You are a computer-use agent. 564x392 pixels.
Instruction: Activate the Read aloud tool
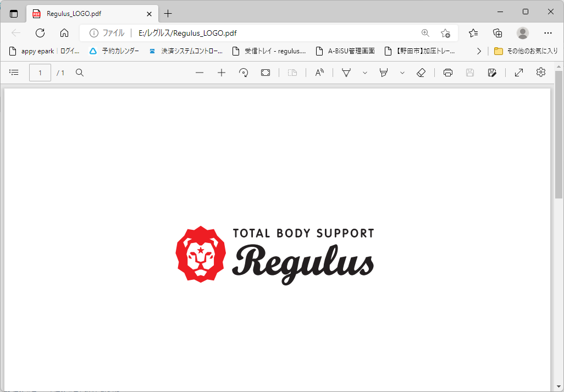pyautogui.click(x=319, y=73)
